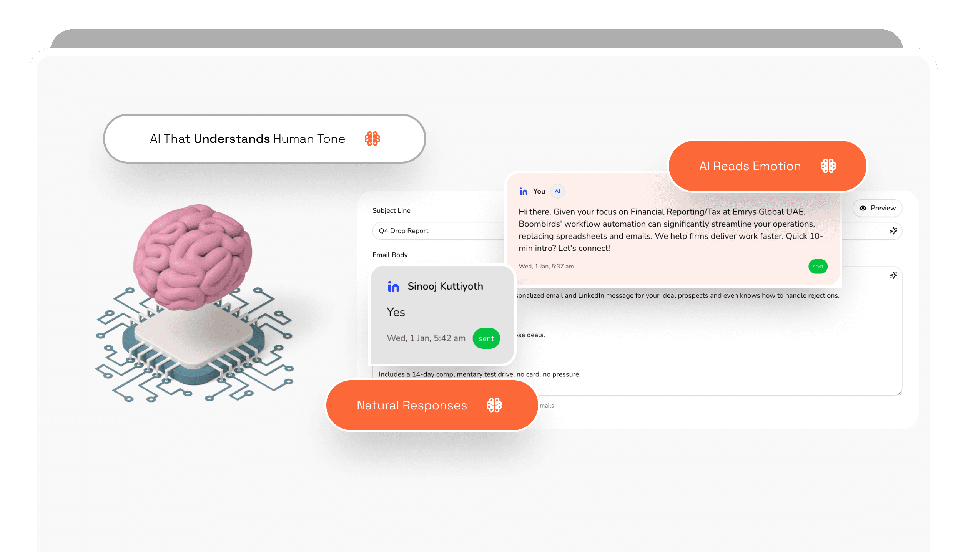Click the email body resize handle corner
The height and width of the screenshot is (560, 966).
pos(899,393)
